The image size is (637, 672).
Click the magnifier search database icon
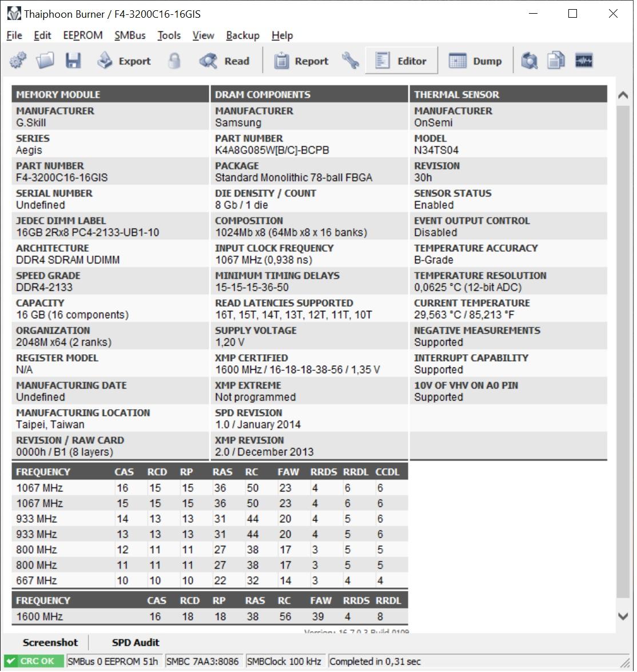pyautogui.click(x=529, y=61)
